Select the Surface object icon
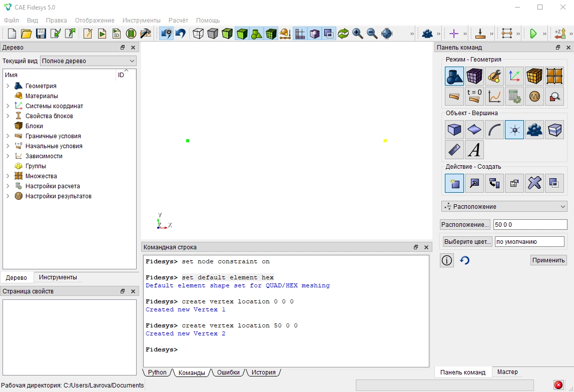This screenshot has height=392, width=574. tap(474, 130)
